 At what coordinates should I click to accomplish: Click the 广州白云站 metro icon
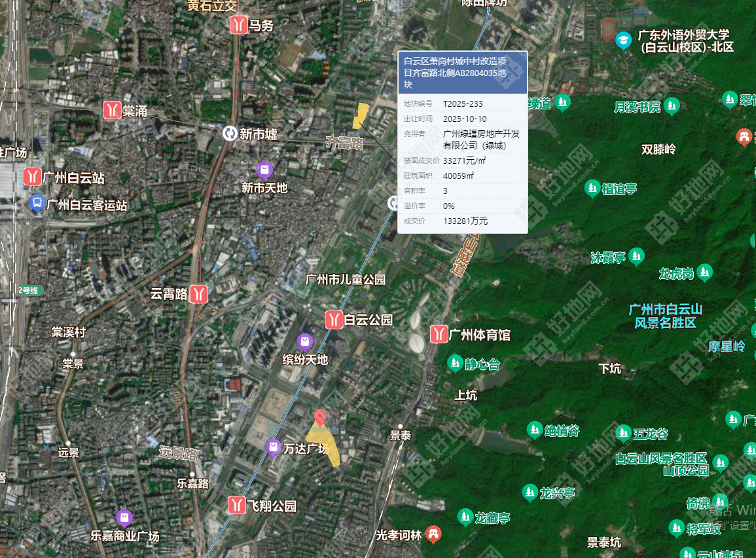32,177
